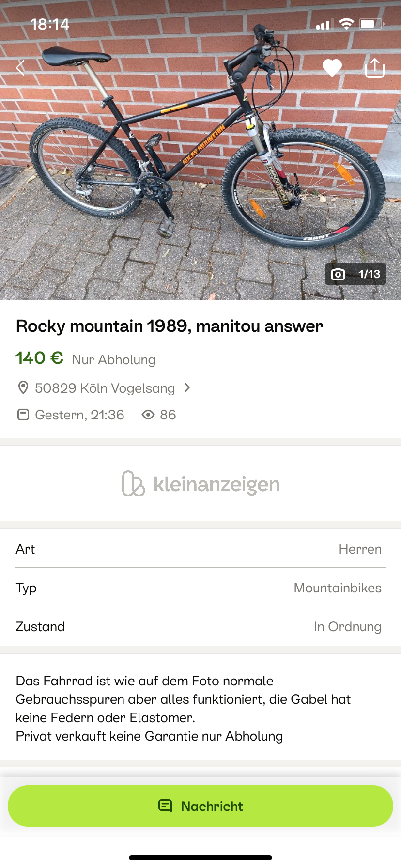The image size is (401, 868).
Task: Tap the In Ordnung condition value
Action: pyautogui.click(x=347, y=626)
